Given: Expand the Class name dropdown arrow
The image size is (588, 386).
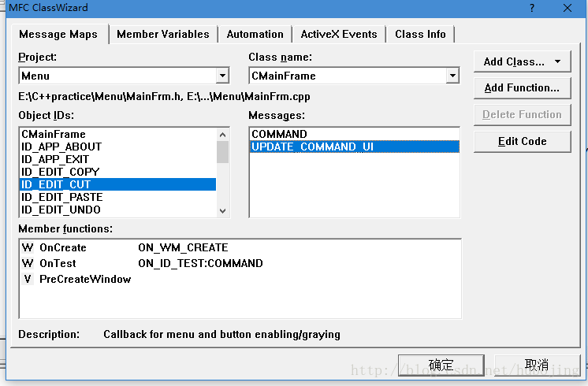Looking at the screenshot, I should 452,76.
